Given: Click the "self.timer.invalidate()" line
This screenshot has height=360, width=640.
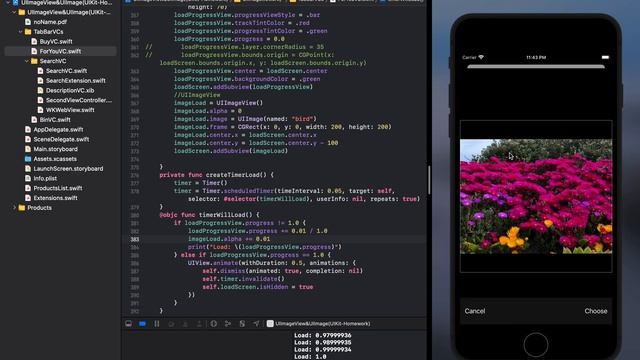Looking at the screenshot, I should tap(243, 279).
